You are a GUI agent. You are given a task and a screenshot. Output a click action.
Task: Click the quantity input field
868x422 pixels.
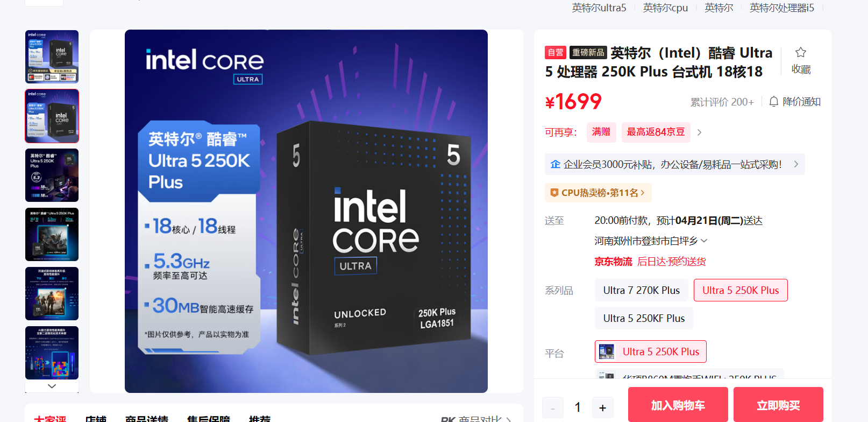click(578, 407)
